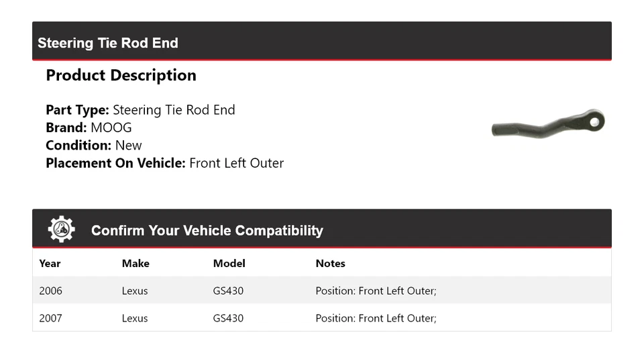This screenshot has height=353, width=644.
Task: Select the 2007 year cell
Action: [x=50, y=318]
